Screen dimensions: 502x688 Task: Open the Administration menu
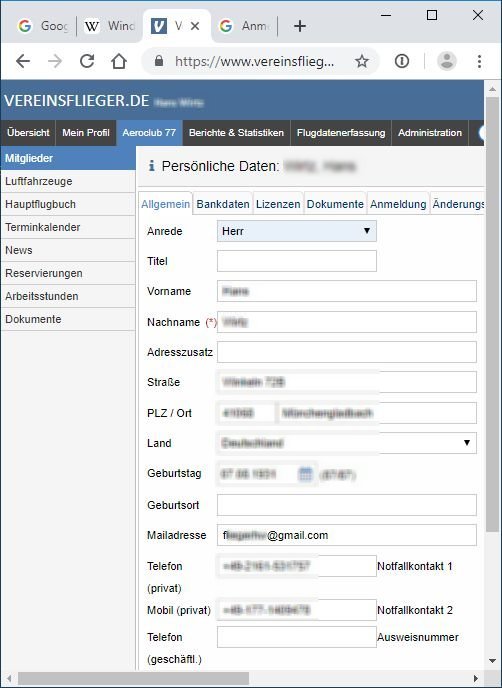(x=430, y=133)
